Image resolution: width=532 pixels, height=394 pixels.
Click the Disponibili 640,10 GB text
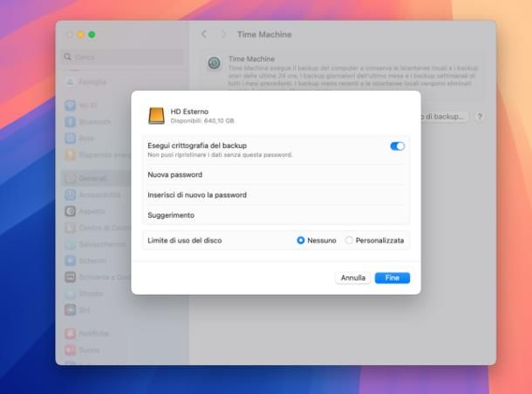coord(202,120)
